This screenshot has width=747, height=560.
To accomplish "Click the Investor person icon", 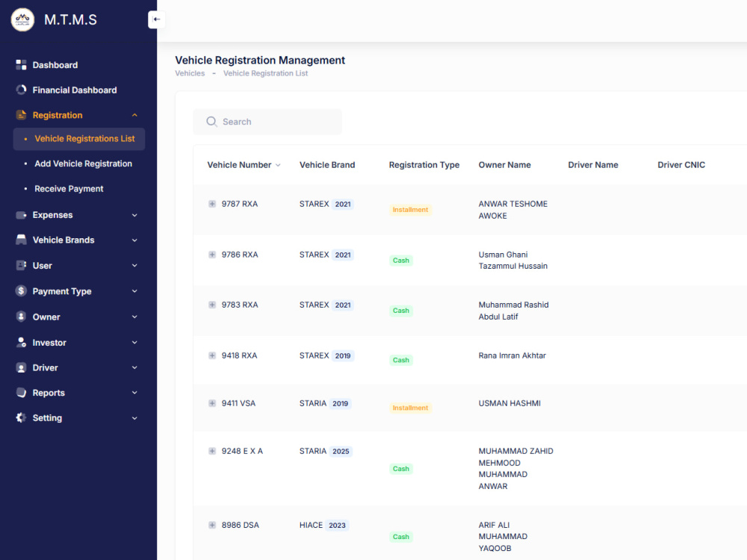I will pos(21,343).
